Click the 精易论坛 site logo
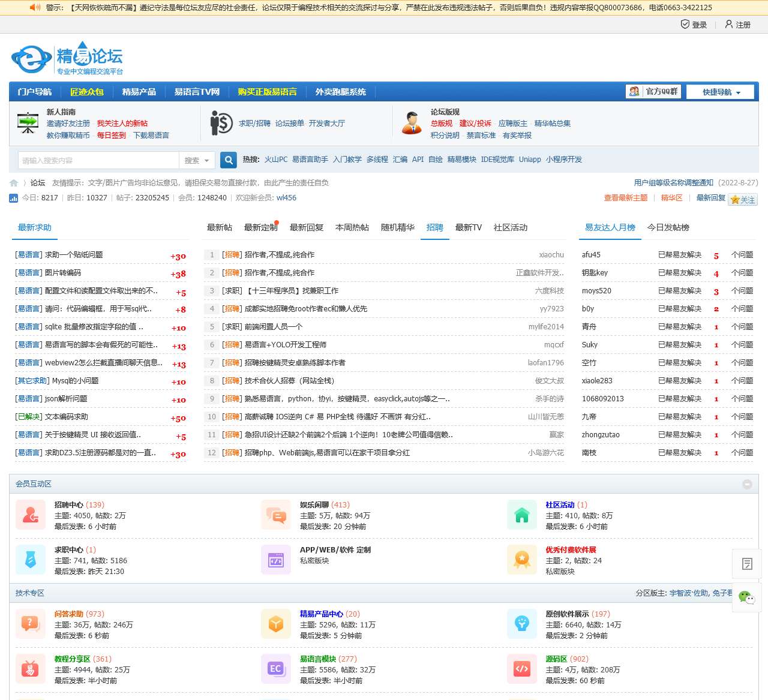Image resolution: width=768 pixels, height=700 pixels. click(67, 59)
